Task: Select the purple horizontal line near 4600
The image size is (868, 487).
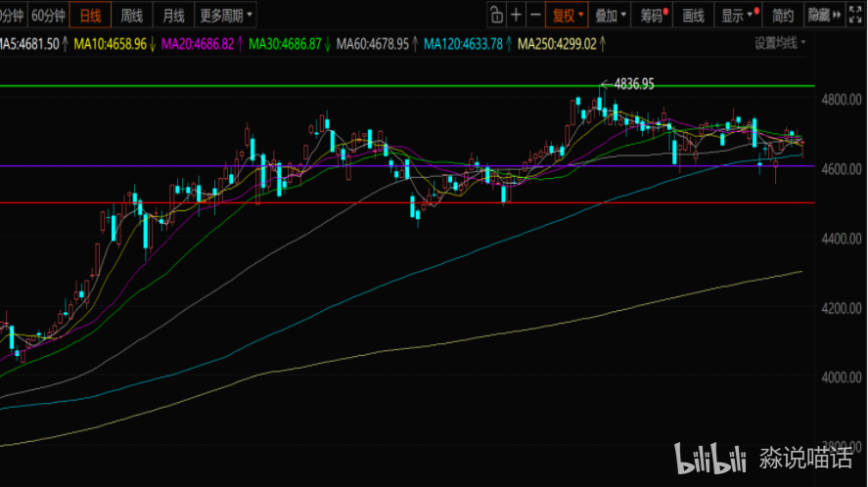Action: click(407, 166)
